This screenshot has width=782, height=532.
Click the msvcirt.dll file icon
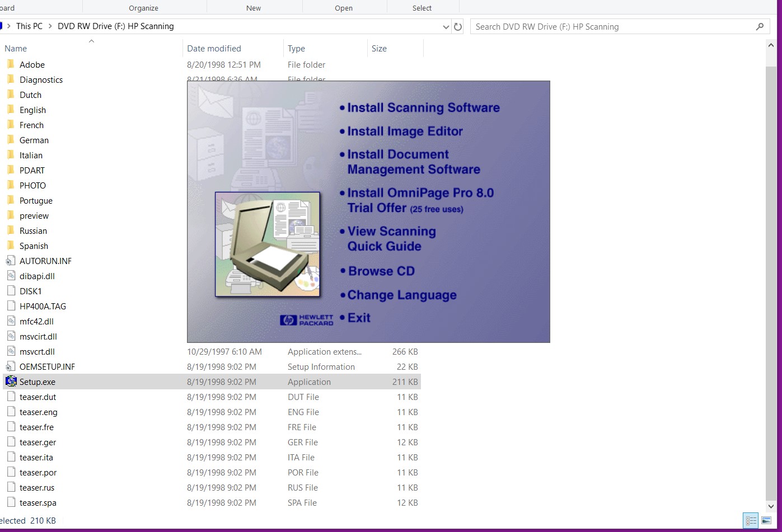click(11, 336)
